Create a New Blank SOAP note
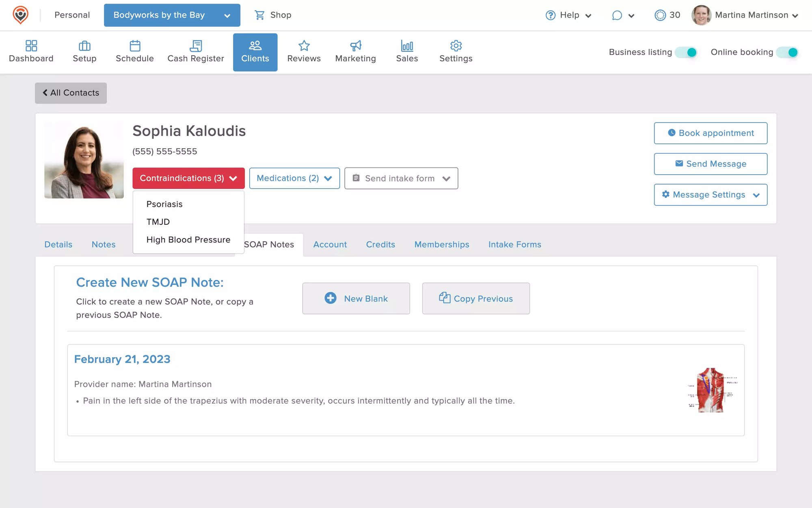The image size is (812, 508). tap(356, 298)
